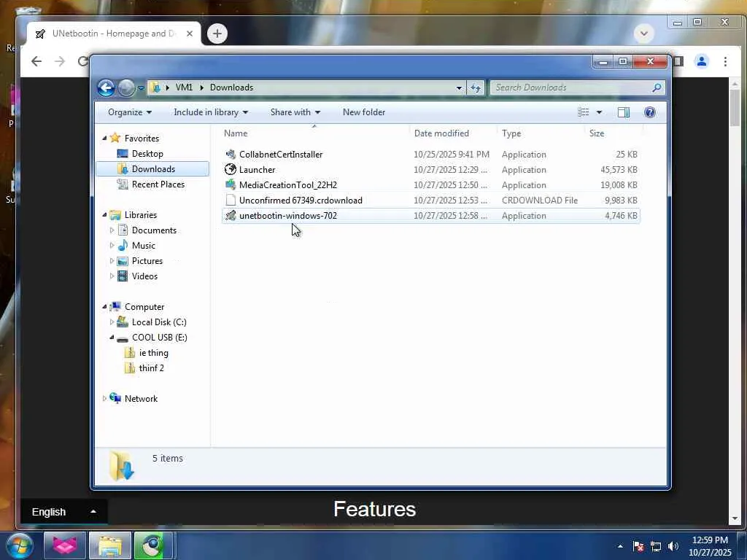Open Local Disk (C:)
The height and width of the screenshot is (560, 747).
pos(158,322)
